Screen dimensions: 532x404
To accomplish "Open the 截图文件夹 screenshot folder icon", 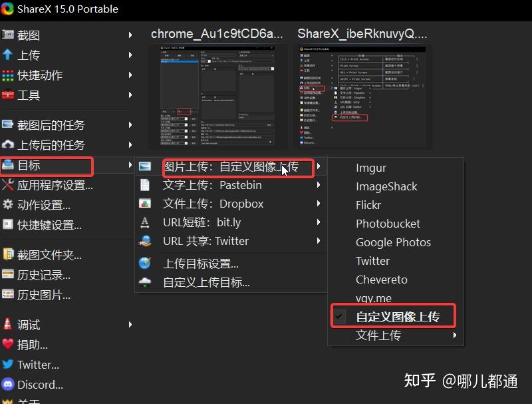I will [9, 255].
